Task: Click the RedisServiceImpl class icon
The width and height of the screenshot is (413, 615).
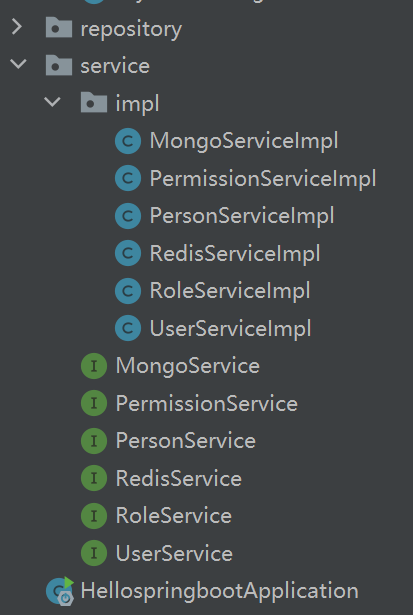Action: pos(128,253)
